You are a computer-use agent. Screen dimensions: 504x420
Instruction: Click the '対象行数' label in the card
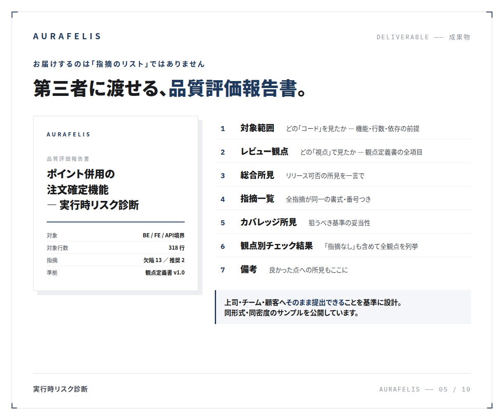coord(57,248)
